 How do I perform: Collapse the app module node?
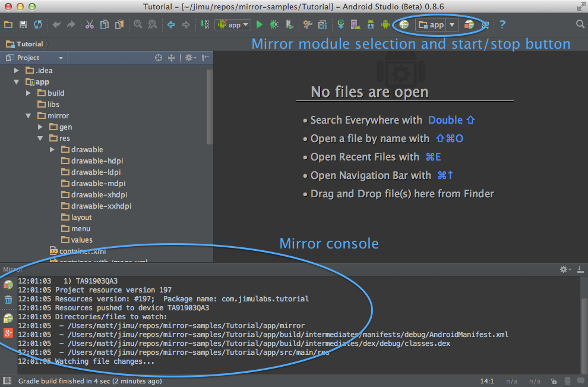coord(16,82)
